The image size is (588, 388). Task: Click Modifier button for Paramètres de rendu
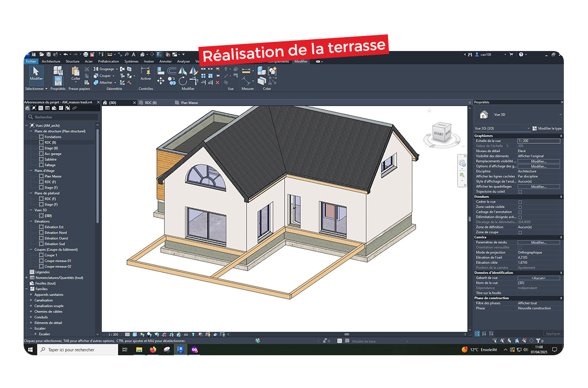click(x=539, y=242)
